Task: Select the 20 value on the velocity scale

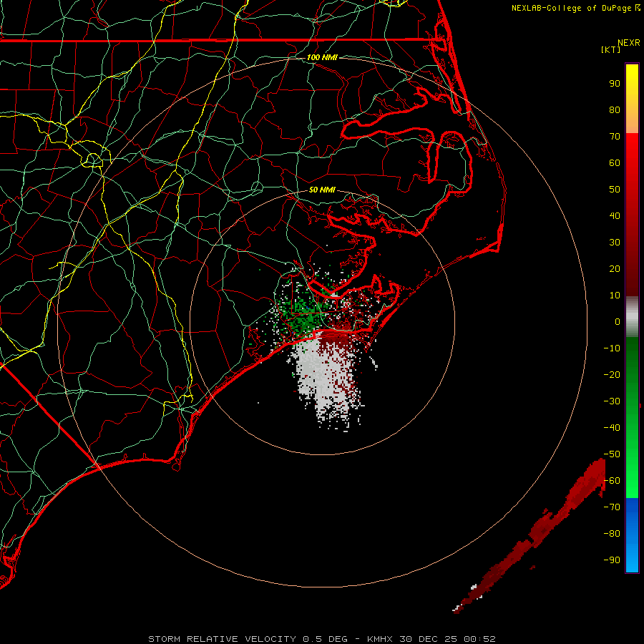Action: [x=615, y=268]
